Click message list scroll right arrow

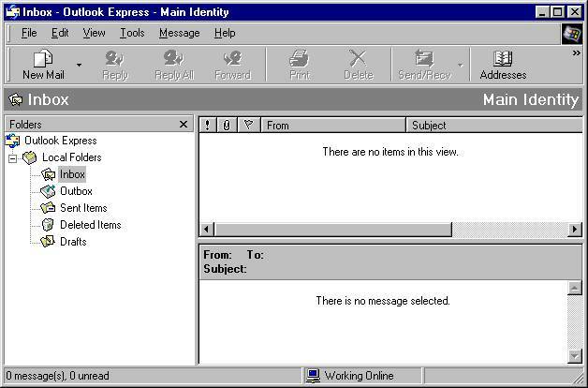[575, 229]
